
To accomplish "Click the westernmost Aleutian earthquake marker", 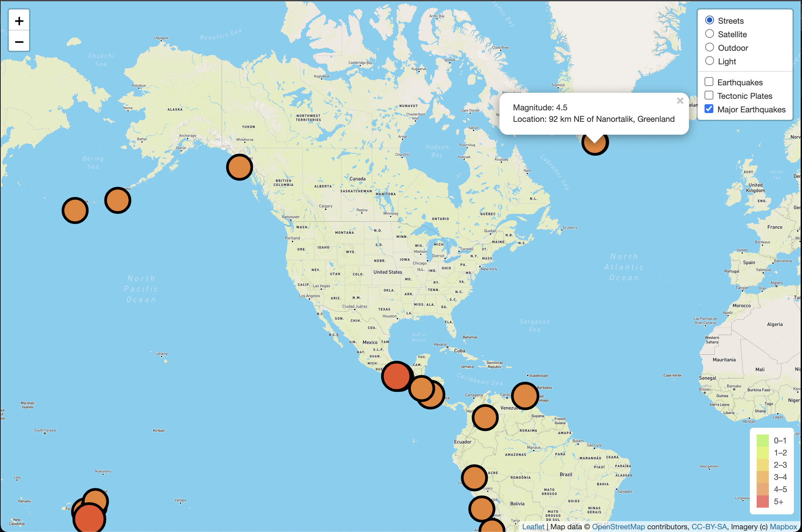I will (75, 211).
